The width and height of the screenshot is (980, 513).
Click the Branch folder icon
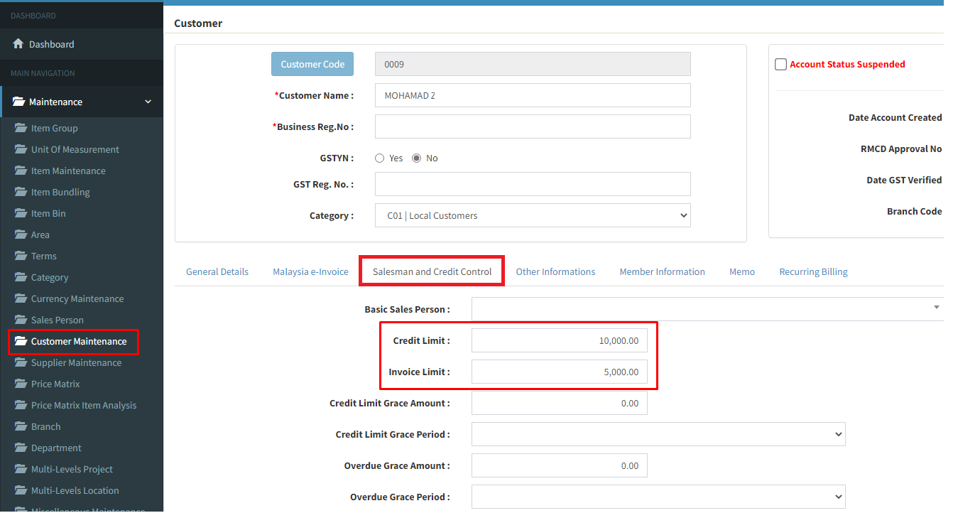coord(21,426)
